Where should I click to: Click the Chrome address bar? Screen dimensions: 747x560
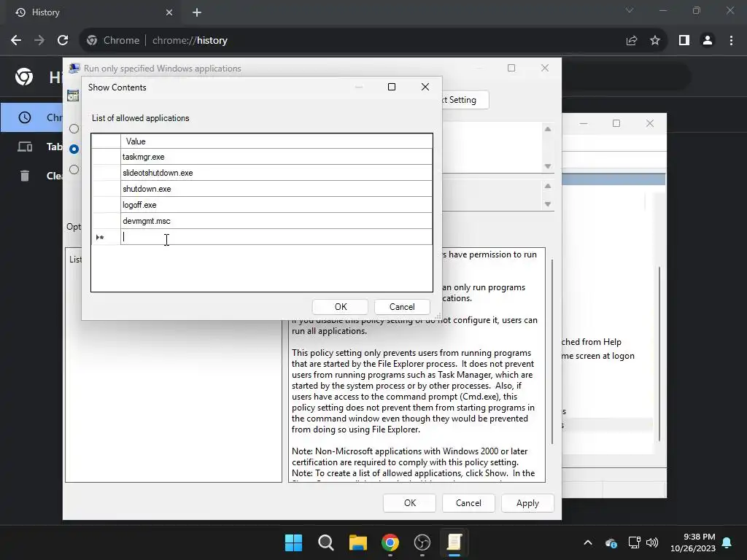click(x=352, y=41)
